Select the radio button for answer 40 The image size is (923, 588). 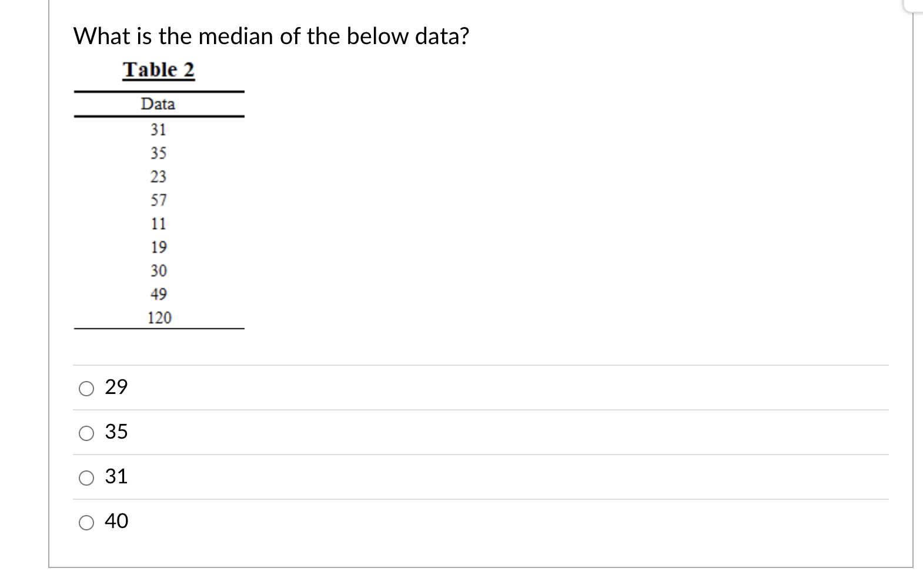click(x=86, y=522)
